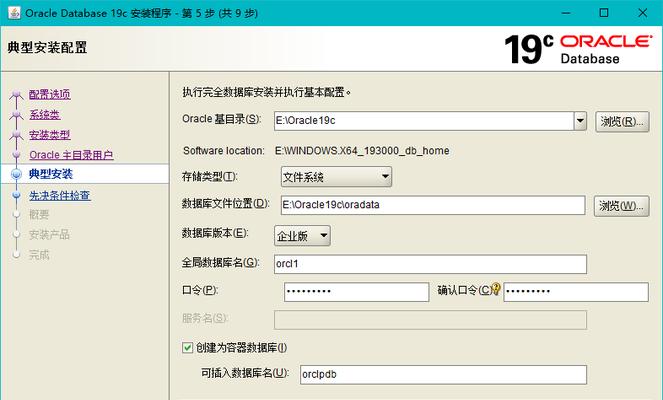Click the Software location path text

click(362, 151)
